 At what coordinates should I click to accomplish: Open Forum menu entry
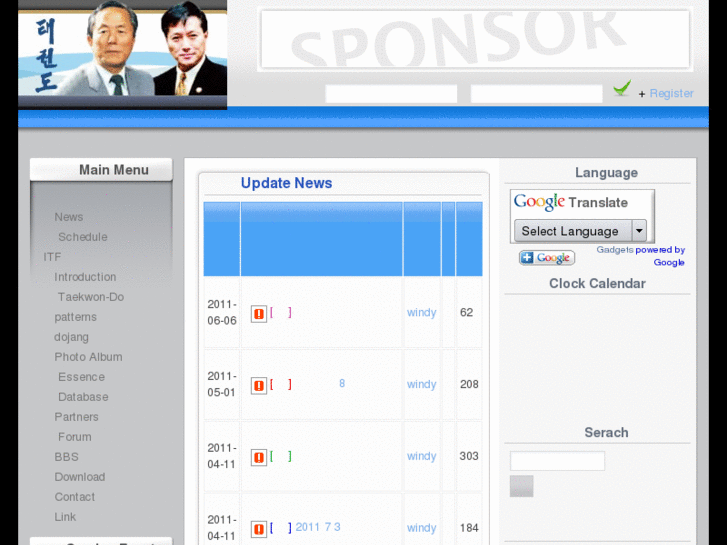pos(75,437)
